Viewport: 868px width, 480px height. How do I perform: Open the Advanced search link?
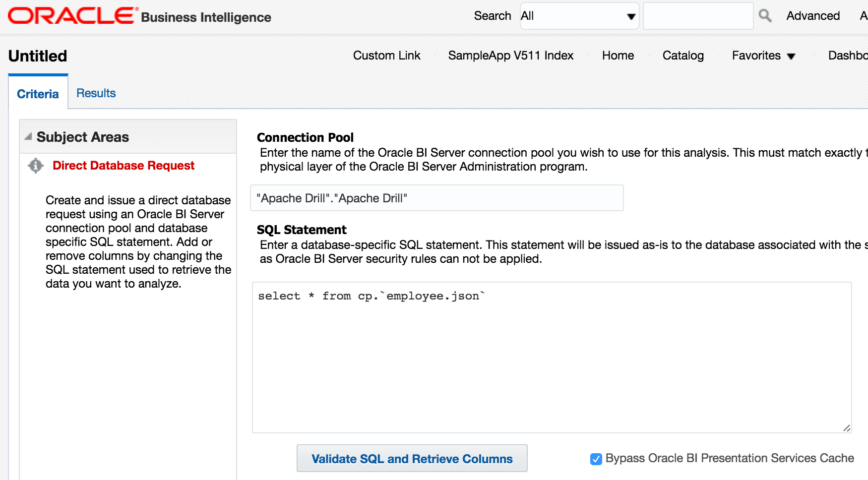[813, 16]
